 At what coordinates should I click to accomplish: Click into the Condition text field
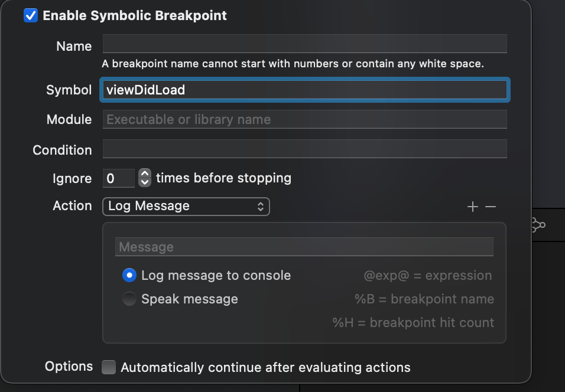click(x=305, y=149)
